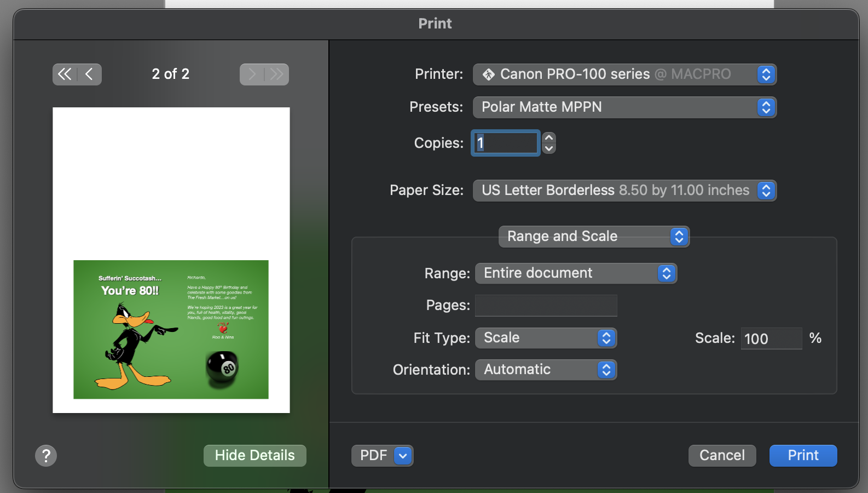Click the 'Orientation:' label
Screen dimensions: 868x493
(x=431, y=370)
